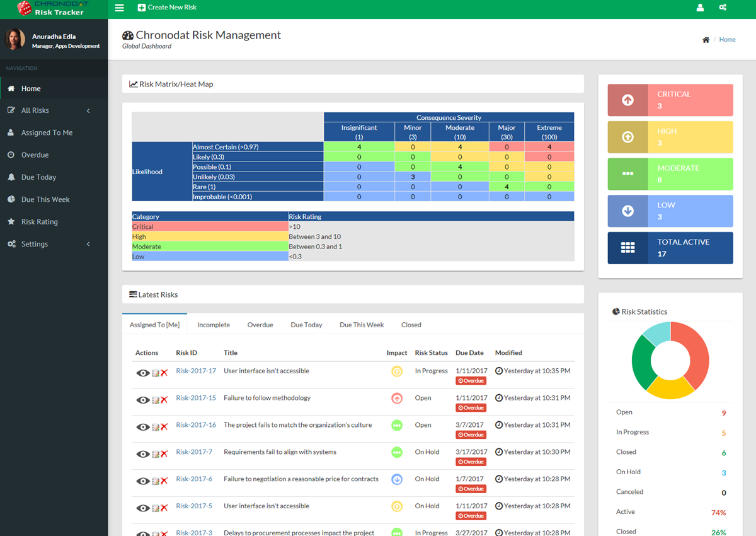Image resolution: width=756 pixels, height=536 pixels.
Task: Open the Risk-2017-15 link
Action: tap(196, 398)
